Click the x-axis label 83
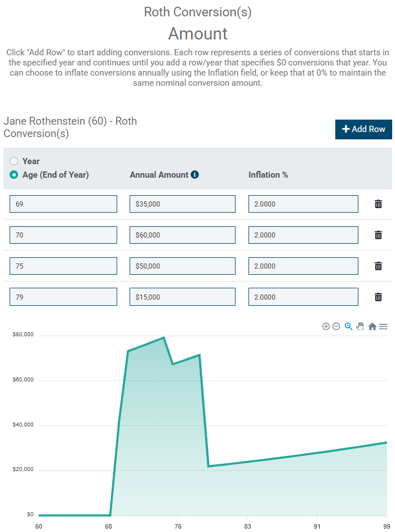Viewport: 395px width, 532px height. 247,526
